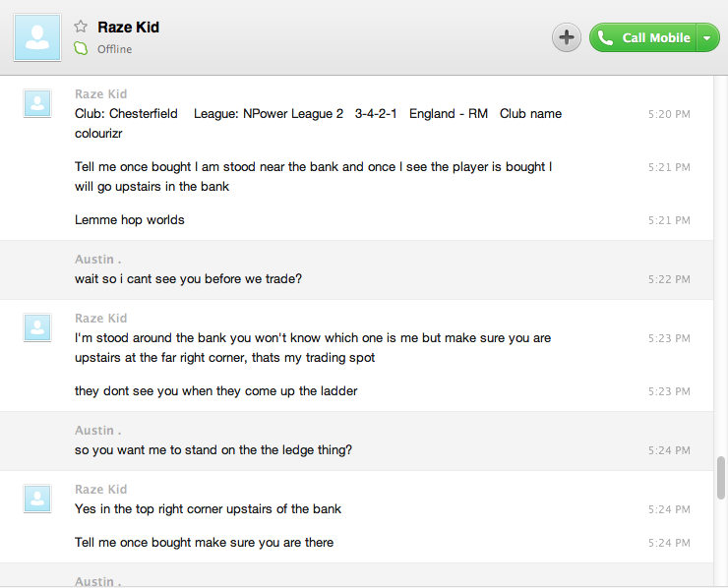Click the plus add button
728x588 pixels.
tap(567, 37)
